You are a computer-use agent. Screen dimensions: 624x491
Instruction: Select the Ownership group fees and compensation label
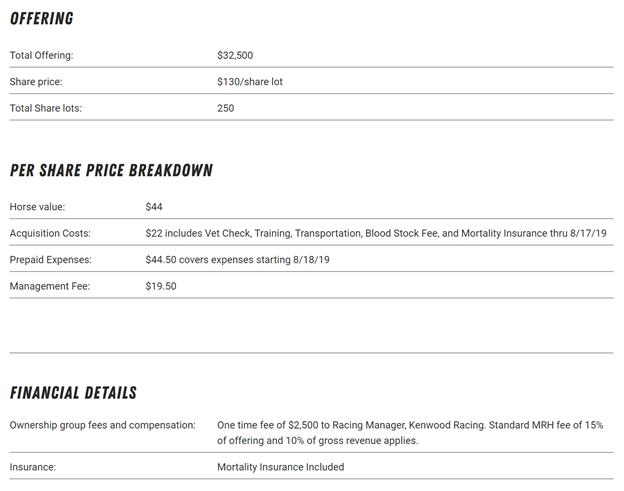coord(102,425)
